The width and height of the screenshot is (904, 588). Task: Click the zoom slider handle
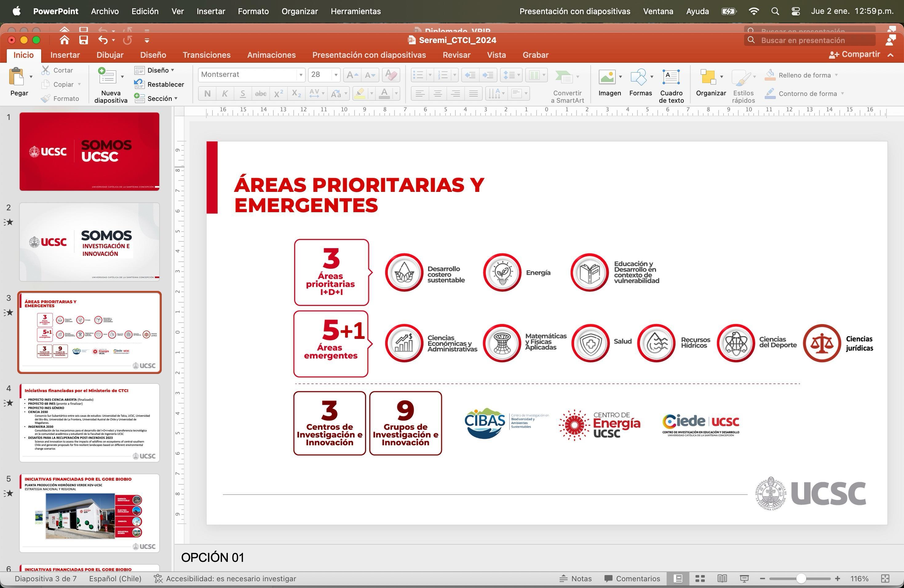[801, 578]
